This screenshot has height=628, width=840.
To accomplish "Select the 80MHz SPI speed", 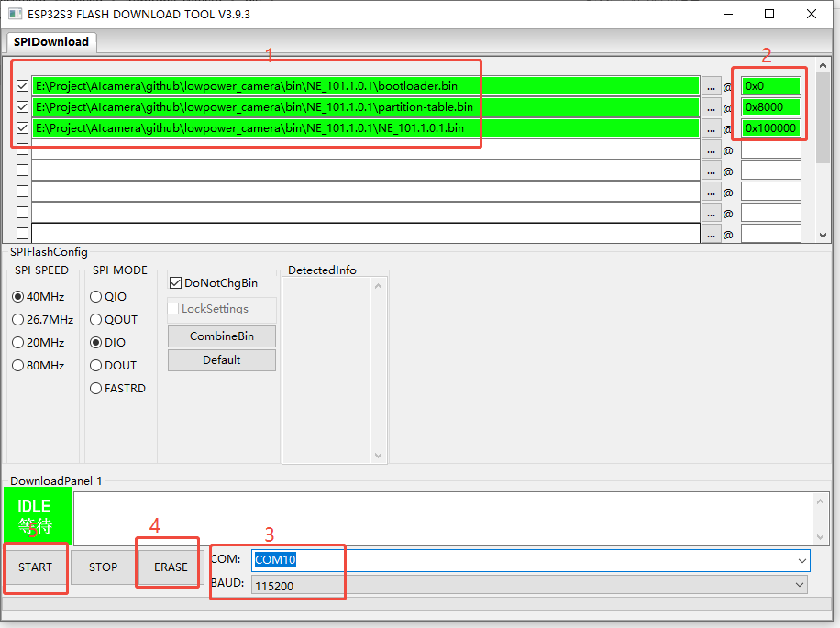I will pyautogui.click(x=17, y=365).
